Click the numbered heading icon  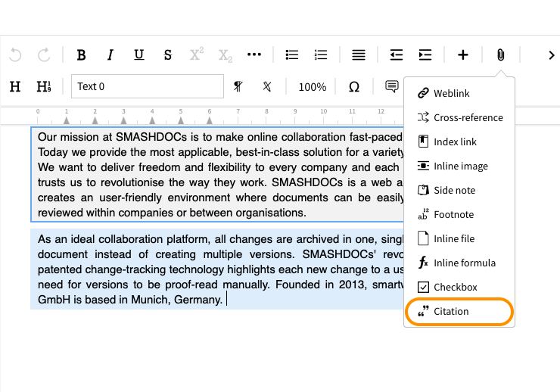44,86
